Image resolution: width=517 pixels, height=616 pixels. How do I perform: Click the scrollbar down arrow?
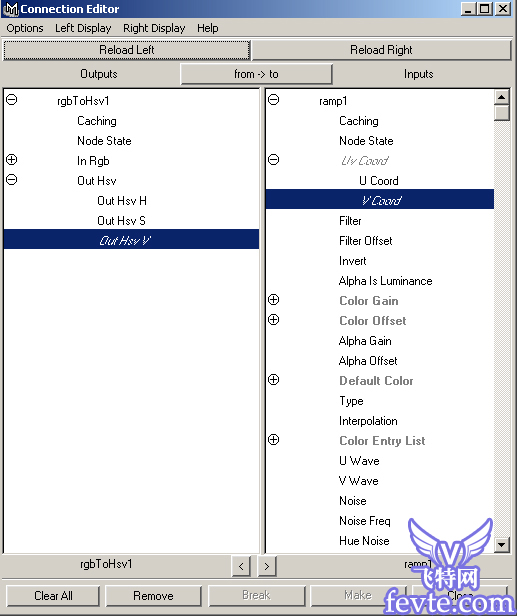[502, 544]
